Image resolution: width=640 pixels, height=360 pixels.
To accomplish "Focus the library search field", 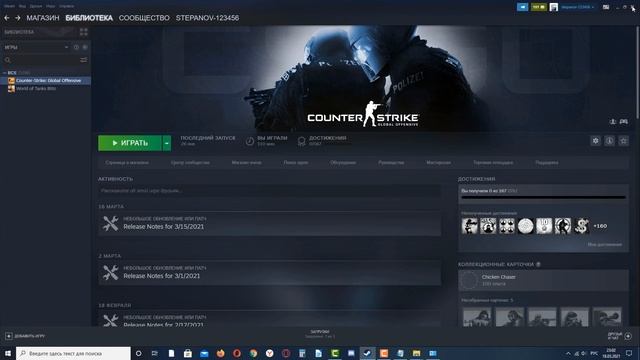I will click(41, 60).
